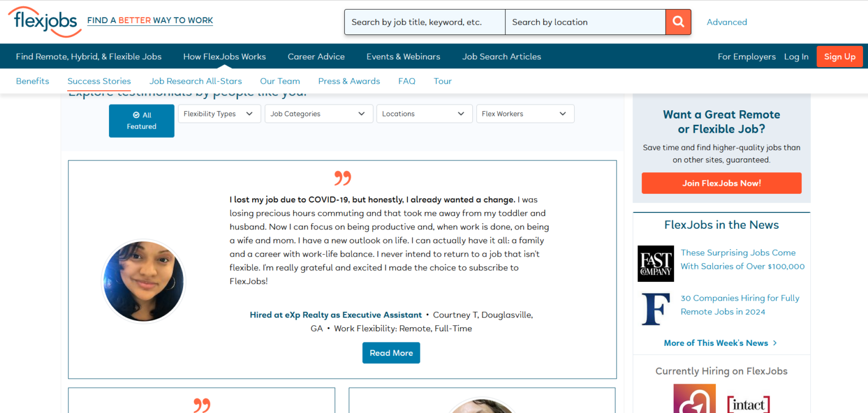Click the orange Sign Up button
This screenshot has height=413, width=868.
click(x=839, y=56)
